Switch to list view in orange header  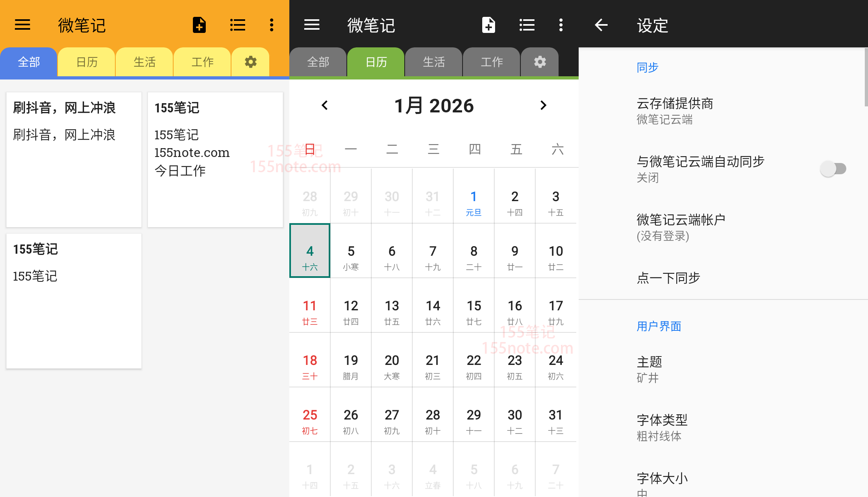click(237, 25)
